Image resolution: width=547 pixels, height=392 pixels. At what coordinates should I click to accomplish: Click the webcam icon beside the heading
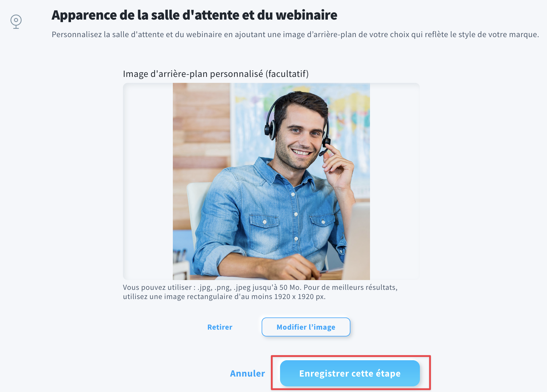coord(16,22)
